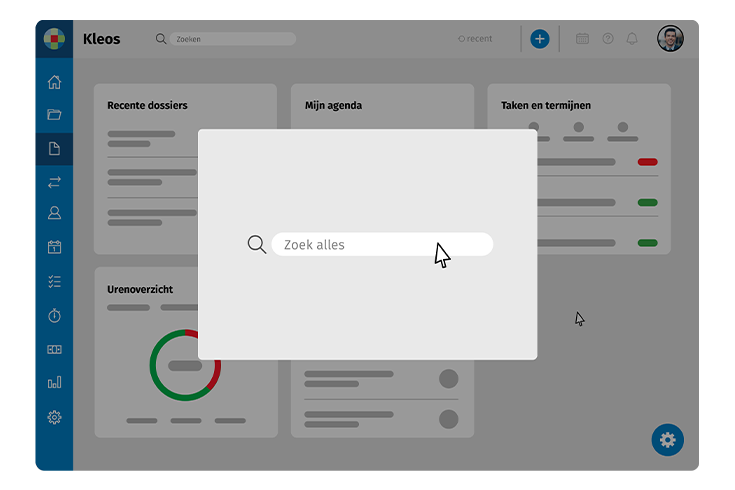Open the calendar icon in the sidebar
The image size is (735, 490).
click(x=54, y=247)
